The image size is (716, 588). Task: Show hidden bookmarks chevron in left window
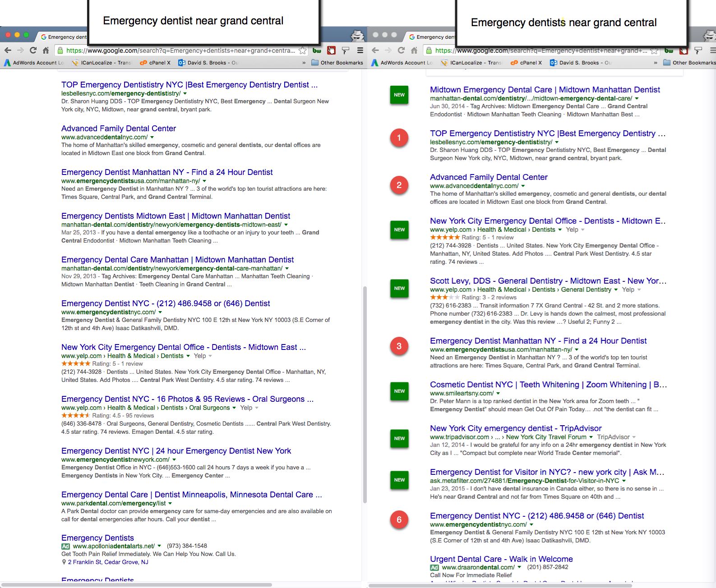coord(304,63)
